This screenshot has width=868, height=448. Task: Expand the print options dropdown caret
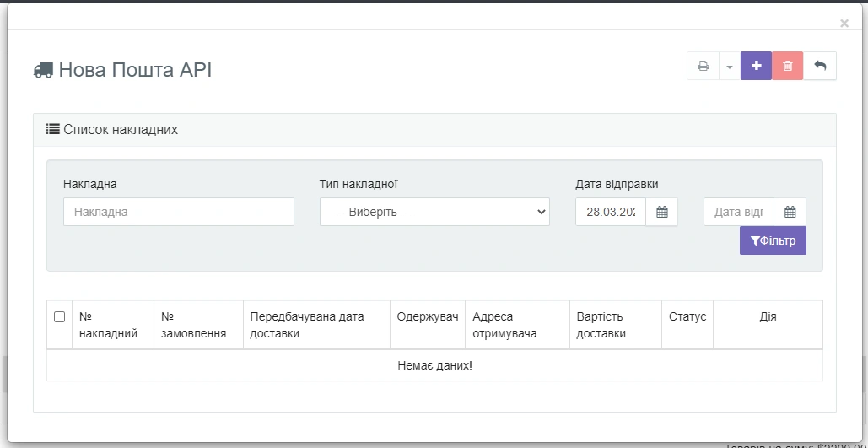pyautogui.click(x=729, y=67)
